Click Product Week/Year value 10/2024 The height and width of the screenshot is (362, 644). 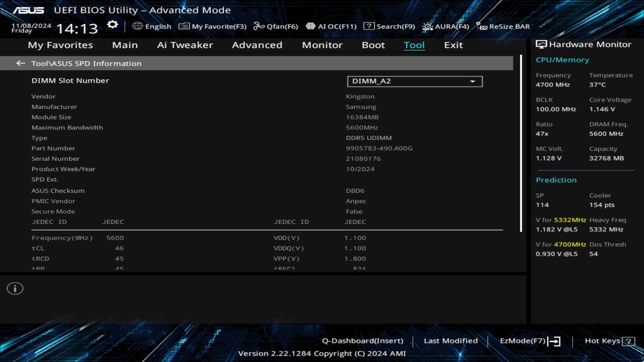360,169
